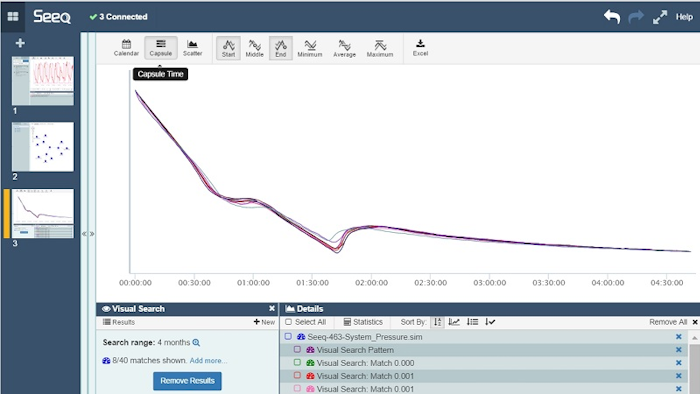Screen dimensions: 700x394
Task: Switch to Scatter plot view
Action: coord(192,47)
